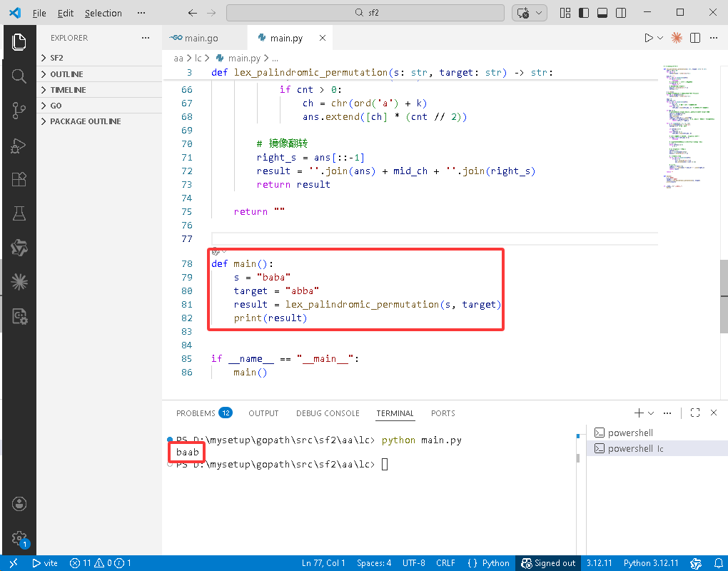Image resolution: width=728 pixels, height=571 pixels.
Task: Open run options dropdown next to play
Action: [659, 38]
